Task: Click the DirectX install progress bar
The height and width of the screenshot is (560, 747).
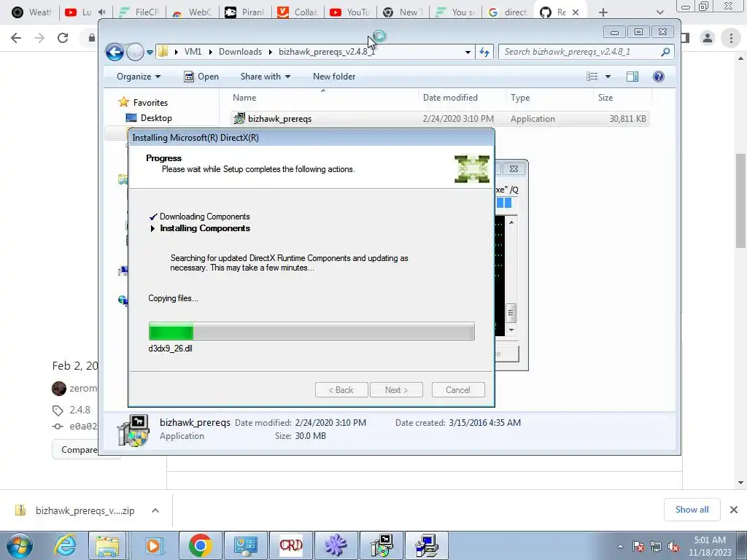Action: click(x=311, y=332)
